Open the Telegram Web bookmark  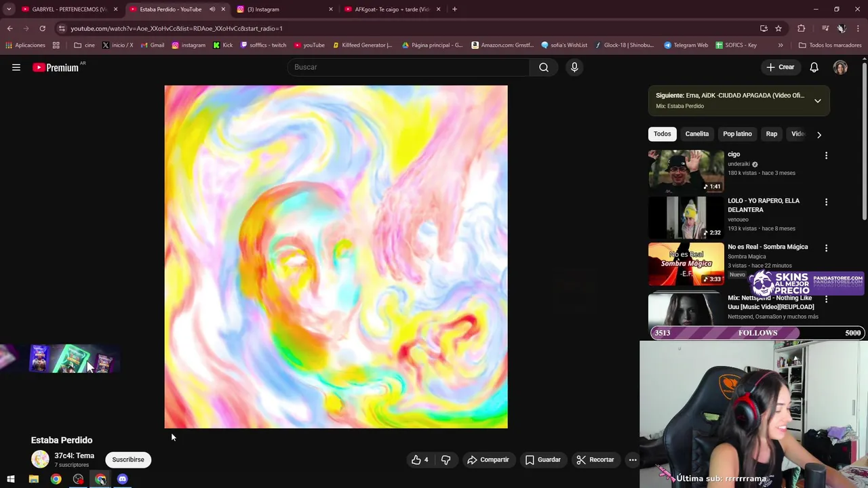(686, 45)
